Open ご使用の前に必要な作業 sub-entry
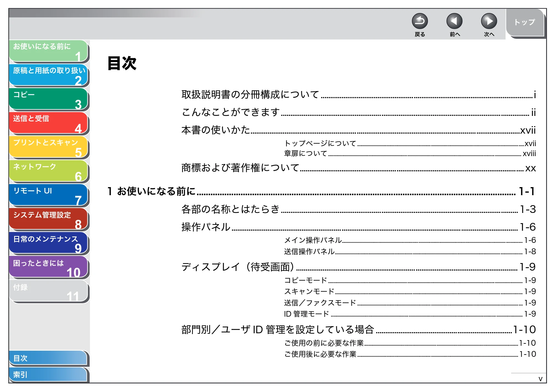The image size is (555, 392). pyautogui.click(x=410, y=343)
